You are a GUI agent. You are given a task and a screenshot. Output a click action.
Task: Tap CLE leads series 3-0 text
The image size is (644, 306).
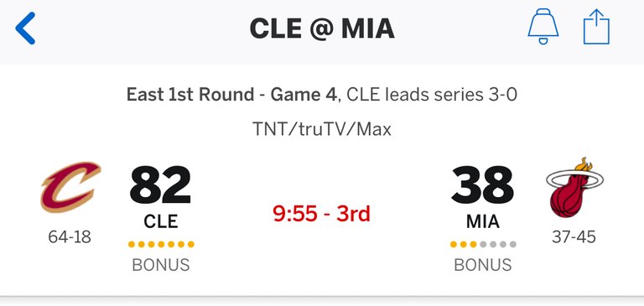click(x=432, y=96)
